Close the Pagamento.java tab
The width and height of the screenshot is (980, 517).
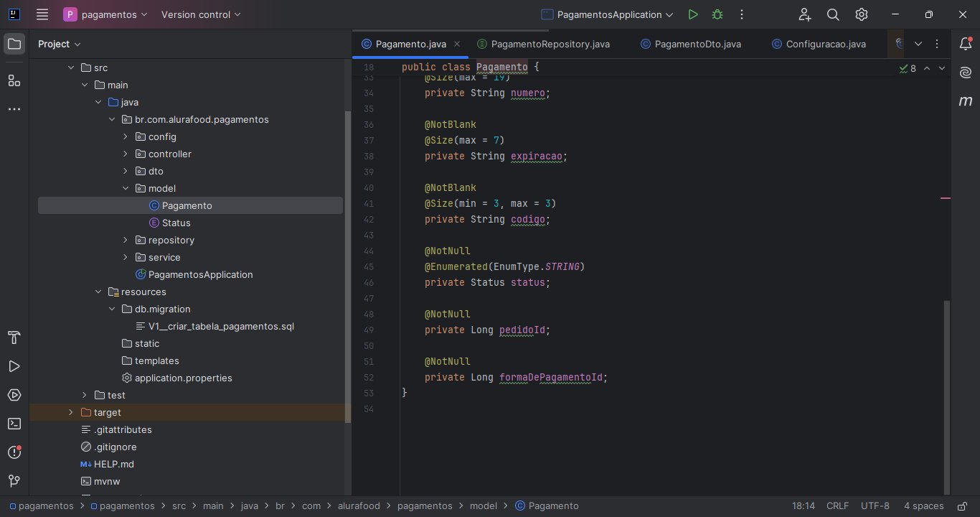[x=458, y=44]
